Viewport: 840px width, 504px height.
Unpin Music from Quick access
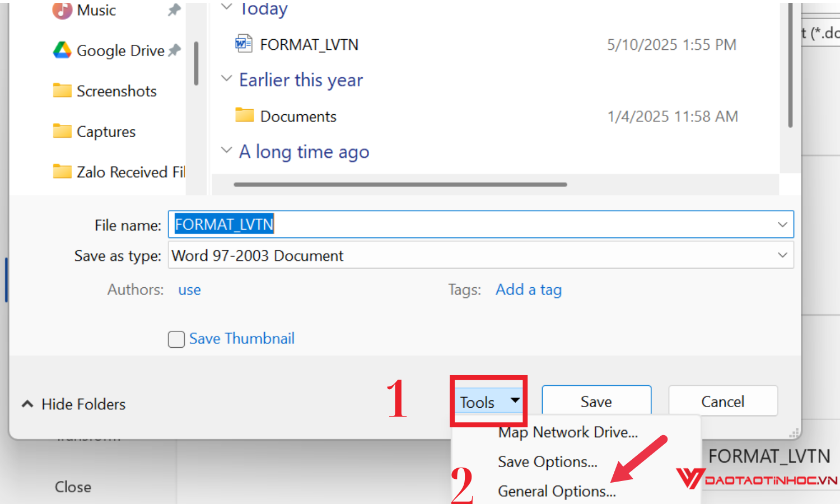173,9
